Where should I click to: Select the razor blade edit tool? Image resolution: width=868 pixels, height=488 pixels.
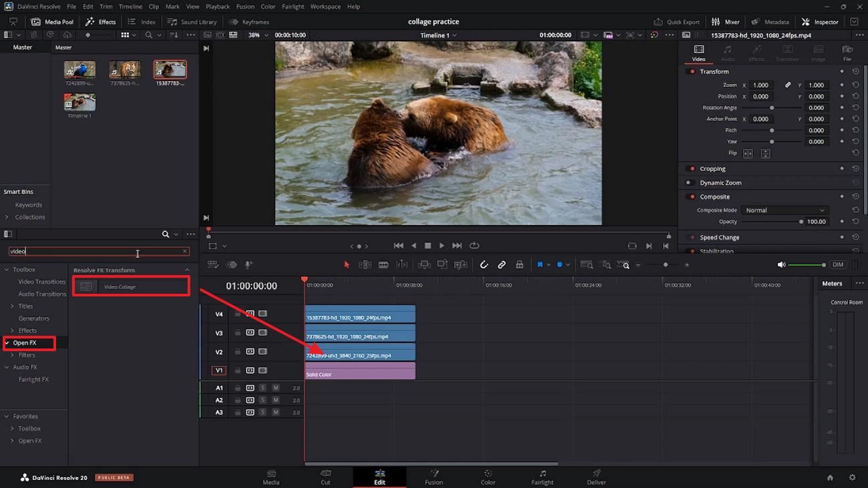tap(383, 265)
